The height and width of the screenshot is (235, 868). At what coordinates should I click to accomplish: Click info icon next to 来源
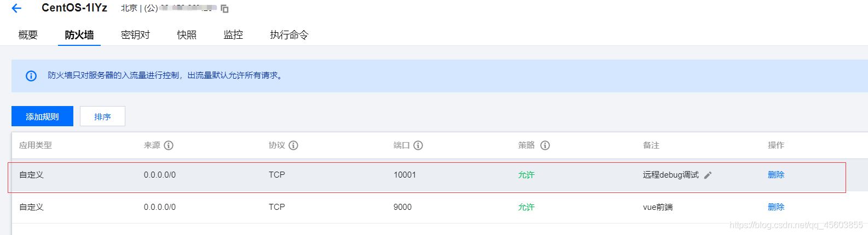pyautogui.click(x=169, y=145)
